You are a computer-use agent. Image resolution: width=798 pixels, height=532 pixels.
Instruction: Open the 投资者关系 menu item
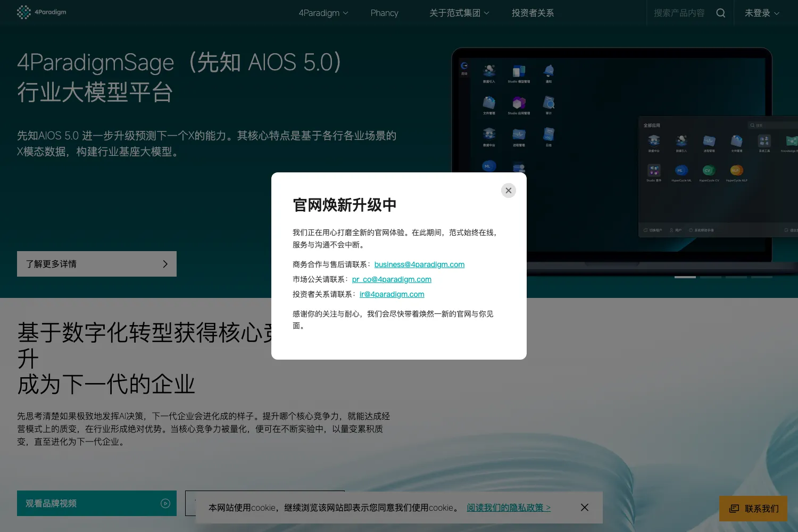(x=533, y=13)
